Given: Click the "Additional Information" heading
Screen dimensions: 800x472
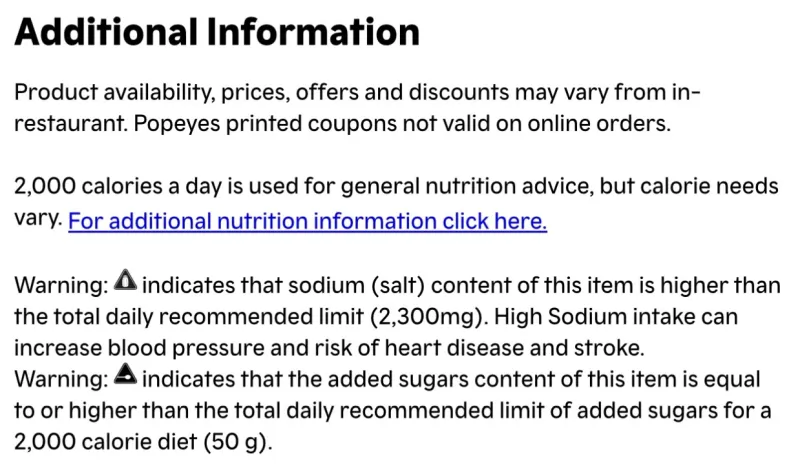Looking at the screenshot, I should 217,34.
